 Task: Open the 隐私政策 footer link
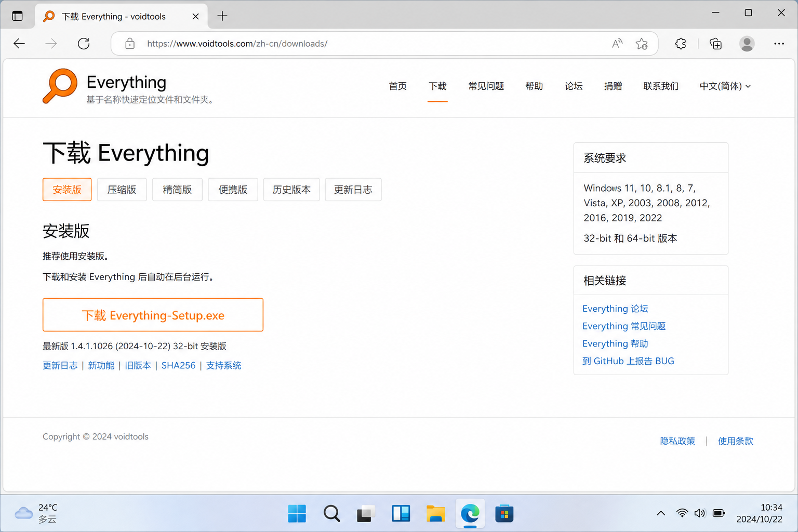[x=677, y=441]
